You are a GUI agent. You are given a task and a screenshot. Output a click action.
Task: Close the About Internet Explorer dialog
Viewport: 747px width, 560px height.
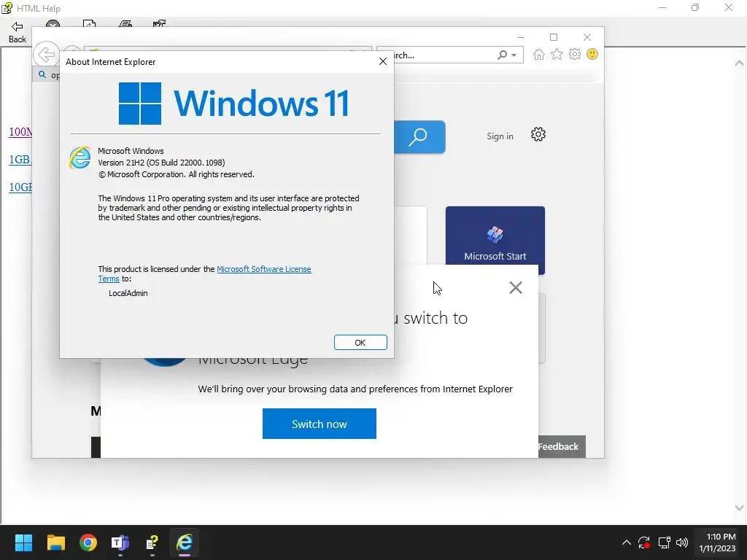click(x=382, y=61)
